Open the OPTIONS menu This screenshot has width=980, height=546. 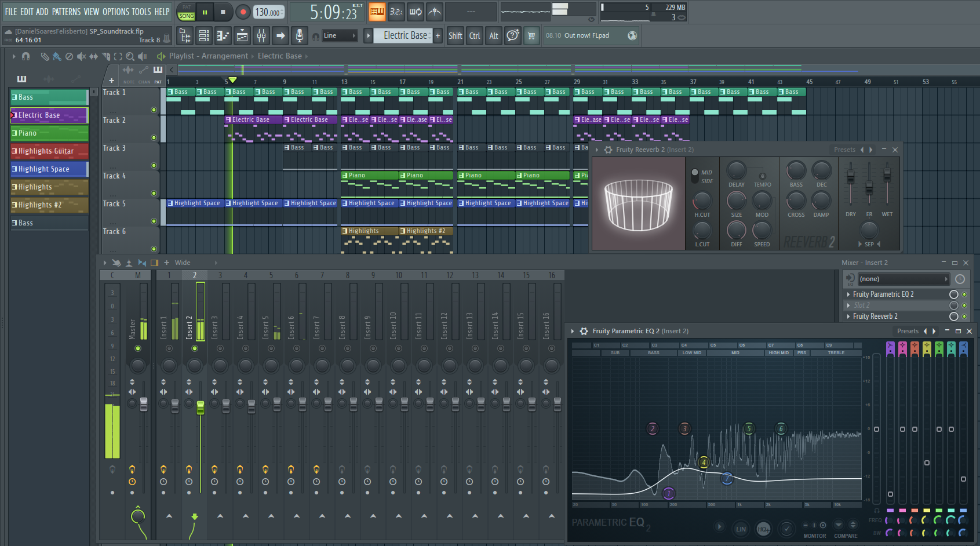116,12
